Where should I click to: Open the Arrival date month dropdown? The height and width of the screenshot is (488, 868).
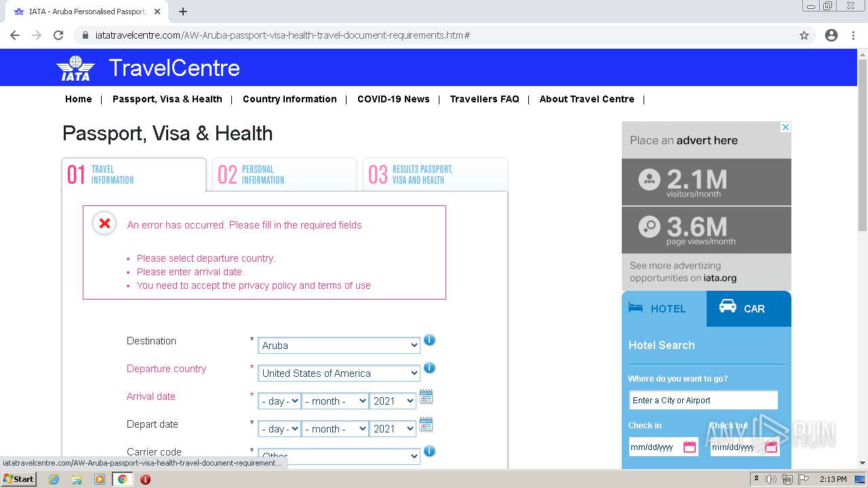pos(335,401)
